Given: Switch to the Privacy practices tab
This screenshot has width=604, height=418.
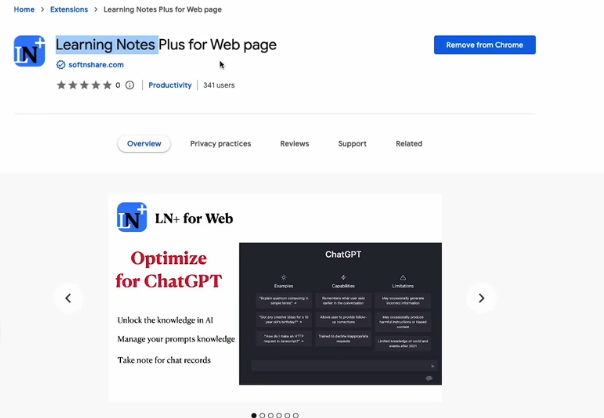Looking at the screenshot, I should click(x=220, y=144).
